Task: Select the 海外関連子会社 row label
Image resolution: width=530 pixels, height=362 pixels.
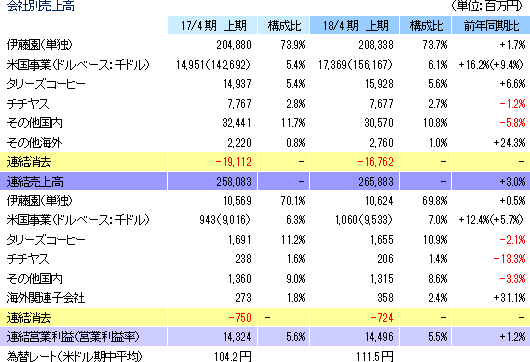Action: coord(46,298)
